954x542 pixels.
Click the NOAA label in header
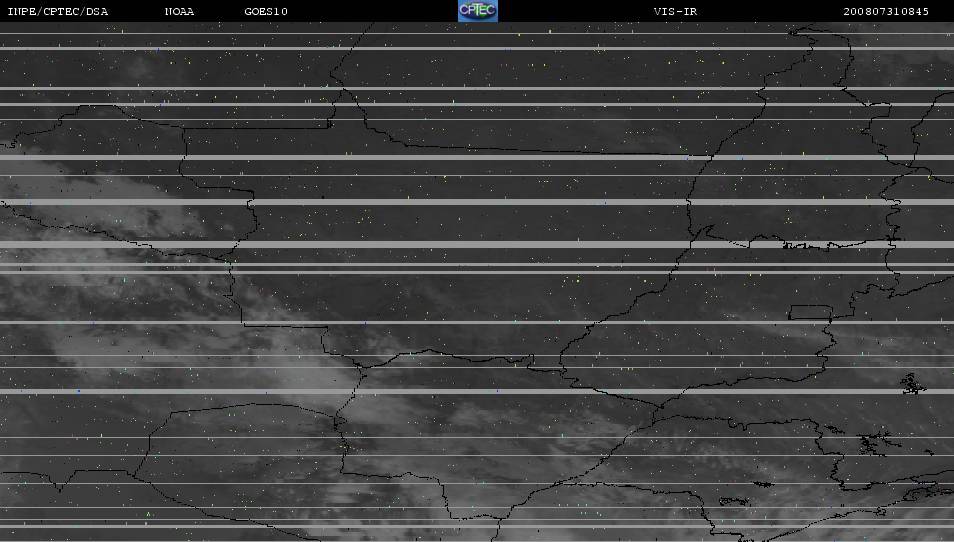point(179,12)
